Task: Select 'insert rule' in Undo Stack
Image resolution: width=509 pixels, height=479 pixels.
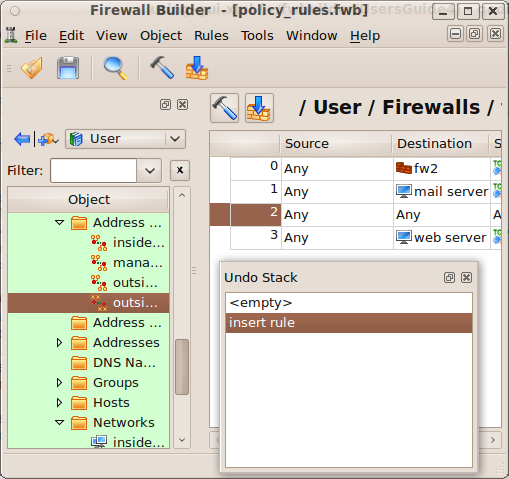Action: coord(349,323)
